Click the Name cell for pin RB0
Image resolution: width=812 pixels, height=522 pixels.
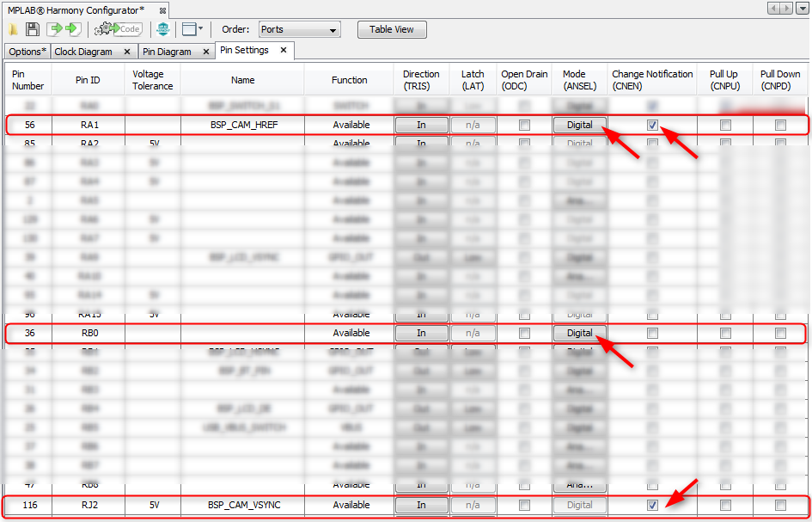pos(243,333)
